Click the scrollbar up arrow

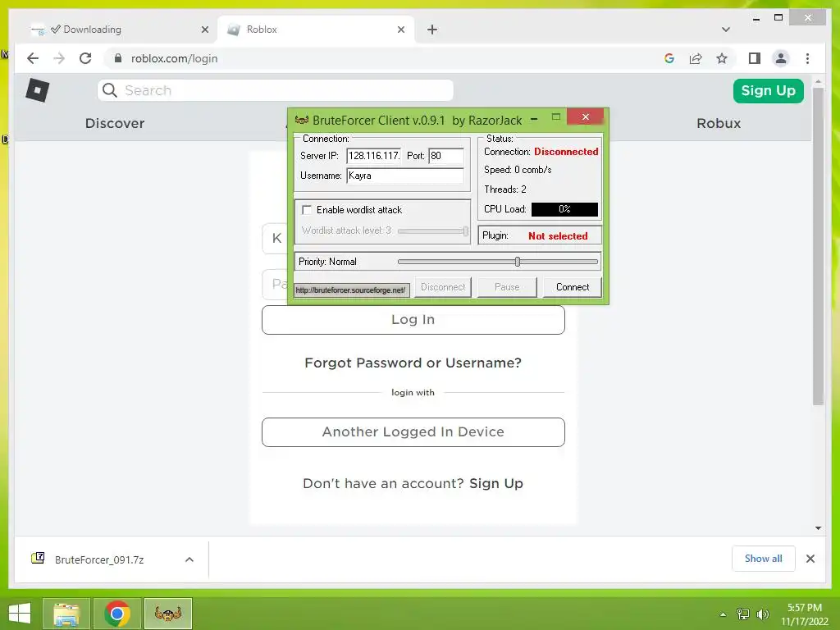(x=818, y=82)
